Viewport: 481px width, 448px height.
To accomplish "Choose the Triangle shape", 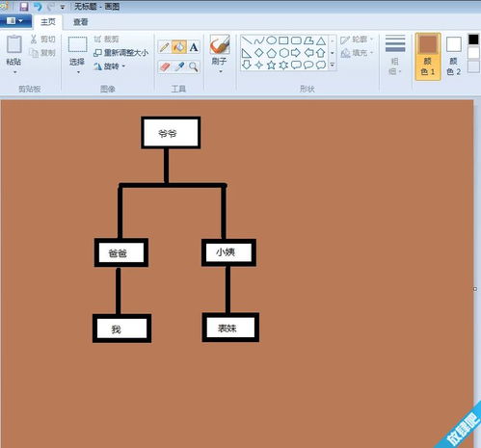I will point(321,40).
